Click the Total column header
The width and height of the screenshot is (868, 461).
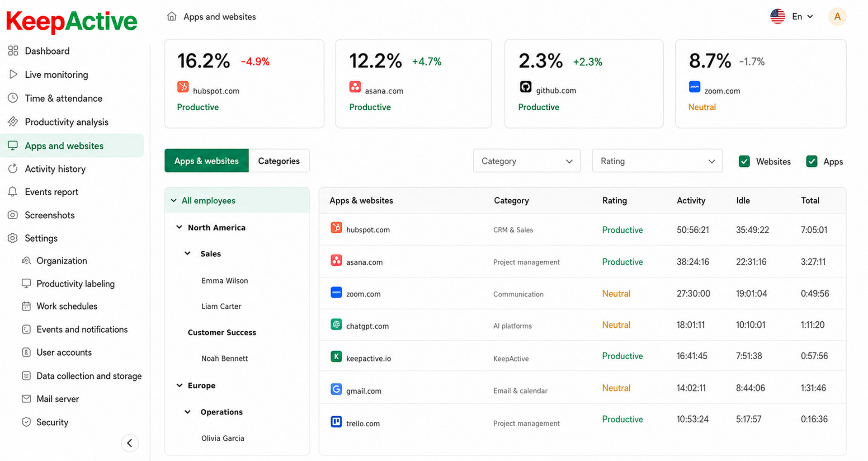tap(810, 201)
